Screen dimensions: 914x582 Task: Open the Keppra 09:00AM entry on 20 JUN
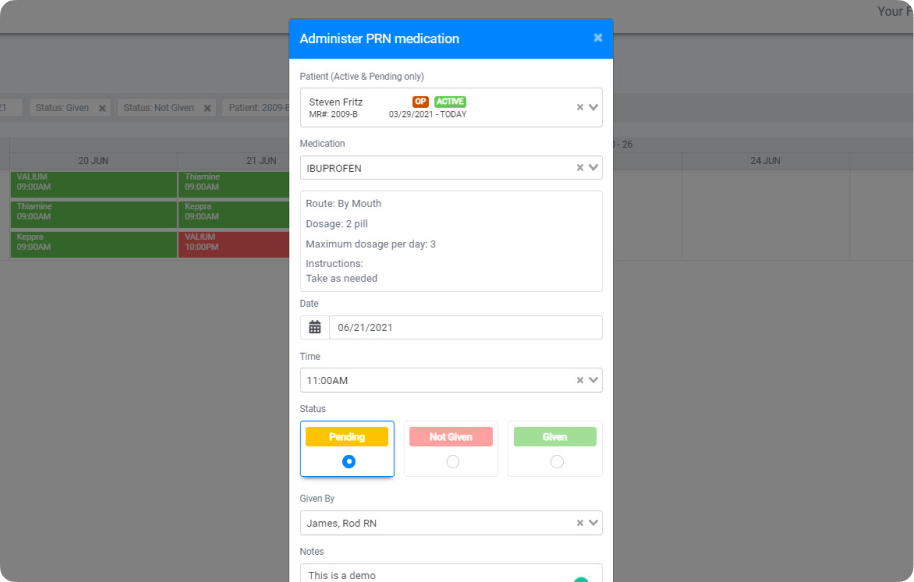pos(94,244)
